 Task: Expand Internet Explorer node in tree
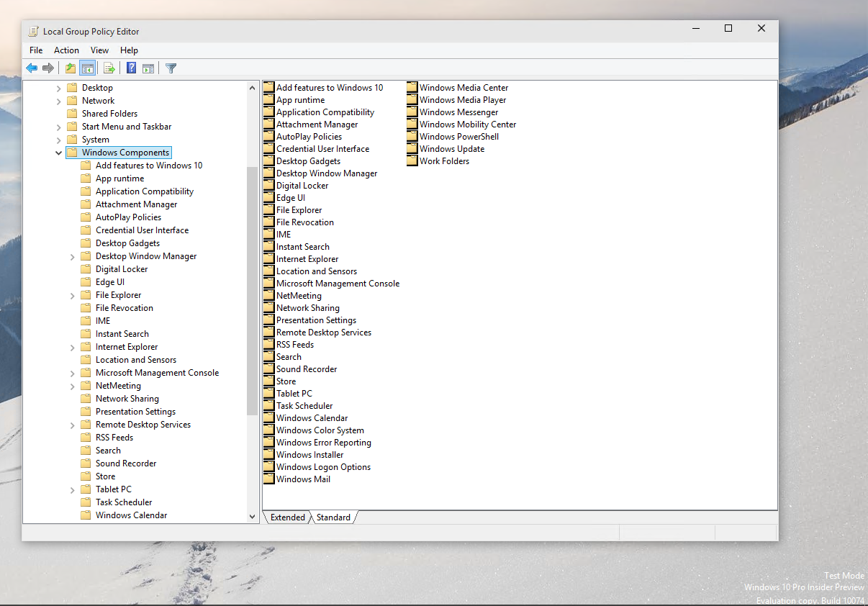coord(73,347)
